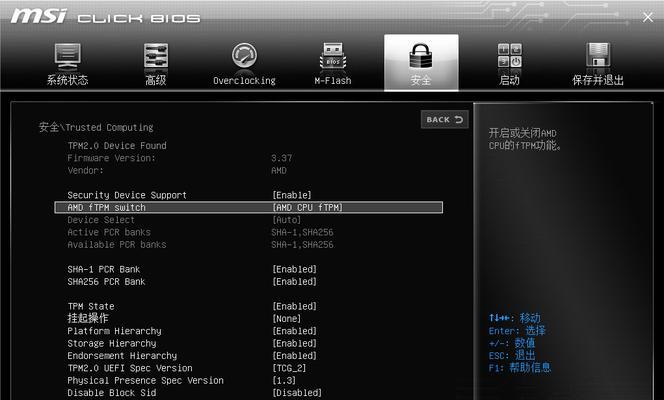Click the 保存并退出 floppy disk icon

click(598, 55)
